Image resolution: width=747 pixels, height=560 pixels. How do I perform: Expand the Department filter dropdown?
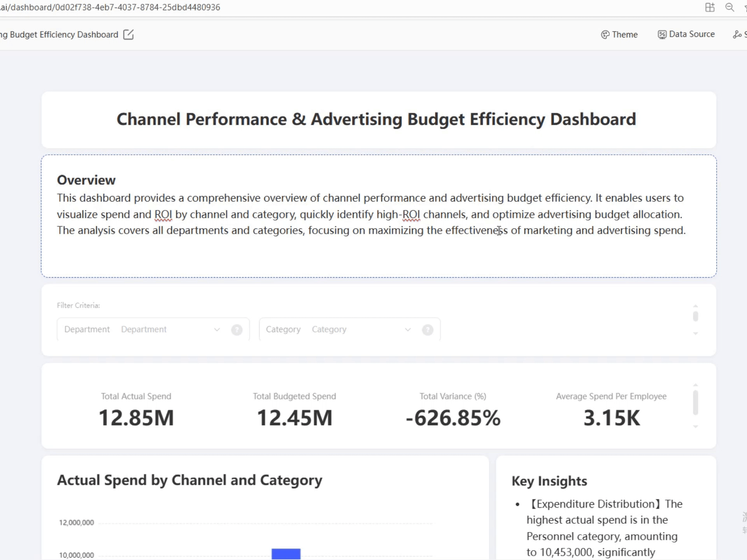coord(217,330)
